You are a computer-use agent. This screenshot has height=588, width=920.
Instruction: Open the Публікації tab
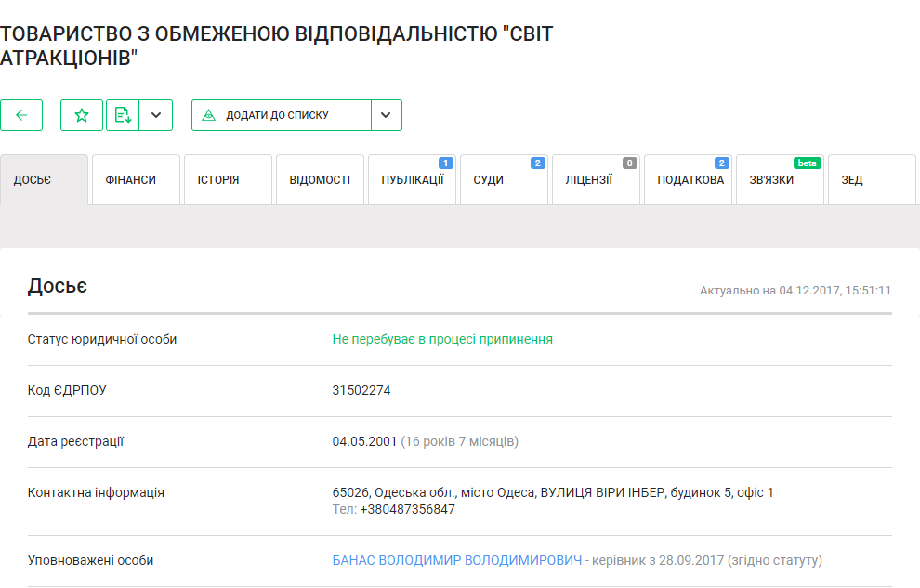tap(412, 180)
